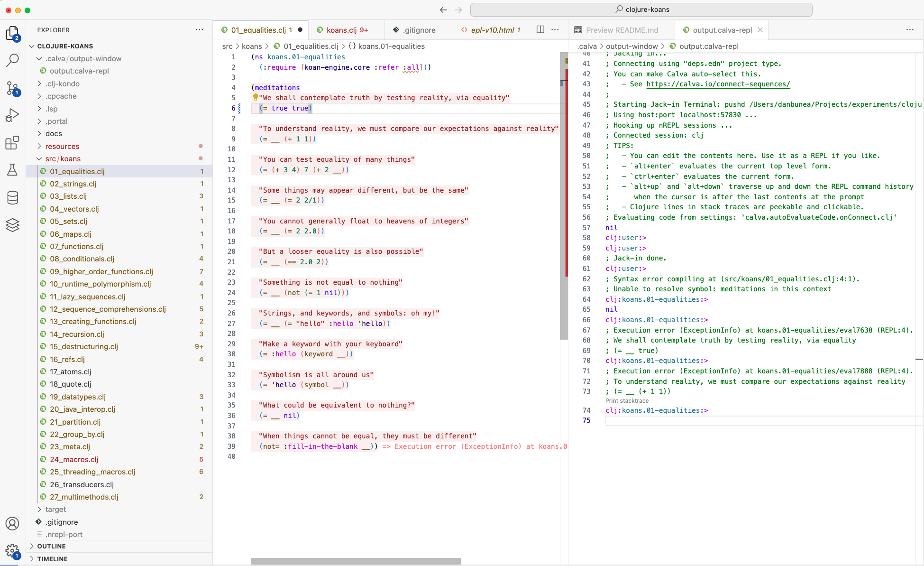
Task: Click the horizontal scrollbar in editor
Action: pos(356,561)
